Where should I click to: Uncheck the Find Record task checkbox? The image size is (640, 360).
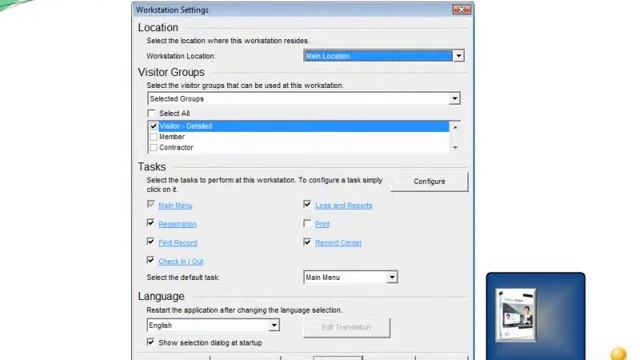tap(151, 241)
